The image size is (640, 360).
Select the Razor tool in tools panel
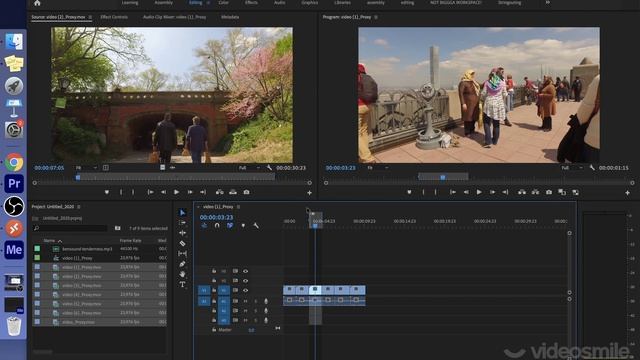182,243
